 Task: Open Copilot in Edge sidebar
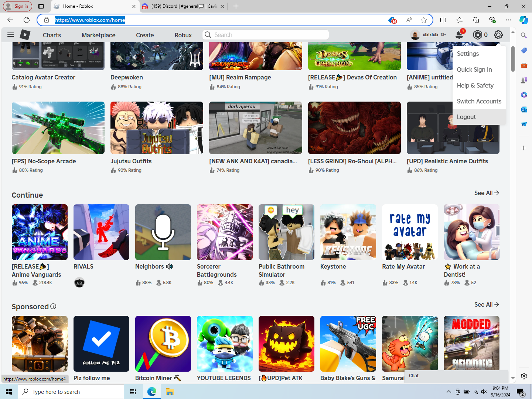[524, 20]
